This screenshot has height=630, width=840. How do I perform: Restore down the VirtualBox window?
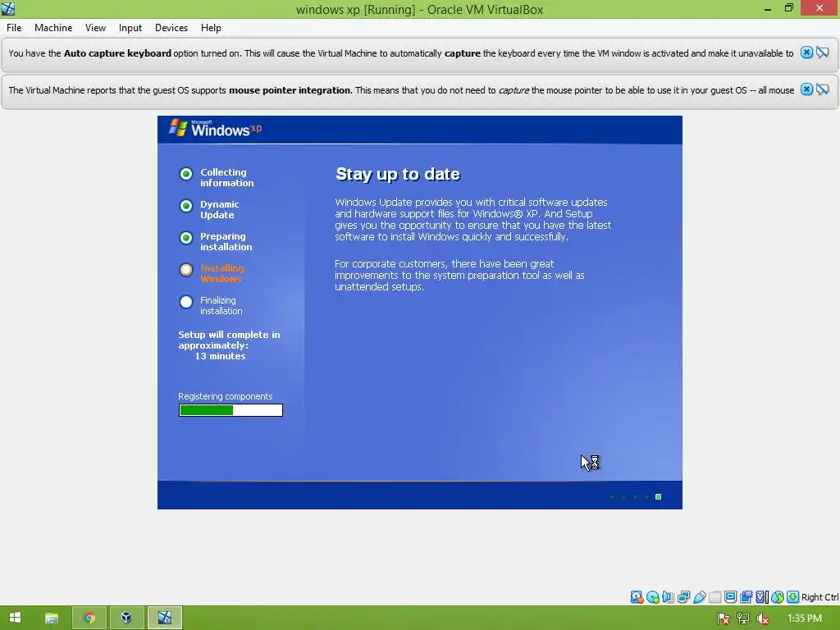click(x=789, y=8)
